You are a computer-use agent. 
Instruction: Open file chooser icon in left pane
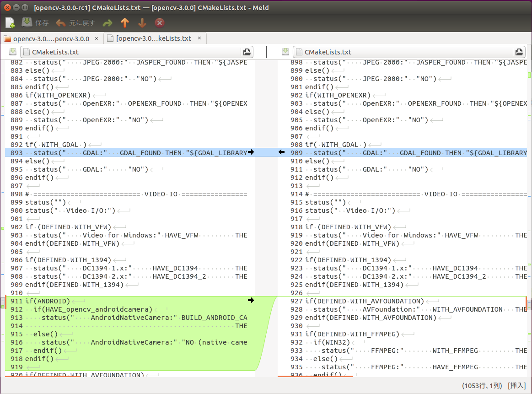point(247,52)
